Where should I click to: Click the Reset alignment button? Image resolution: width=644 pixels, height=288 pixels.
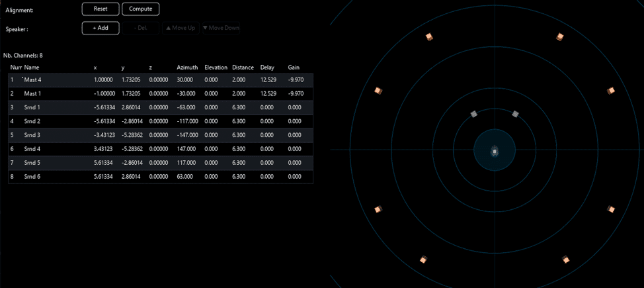pyautogui.click(x=101, y=9)
